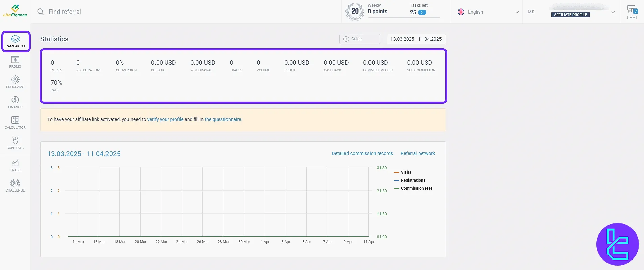
Task: Click the 1 Apr axis label
Action: pos(265,242)
